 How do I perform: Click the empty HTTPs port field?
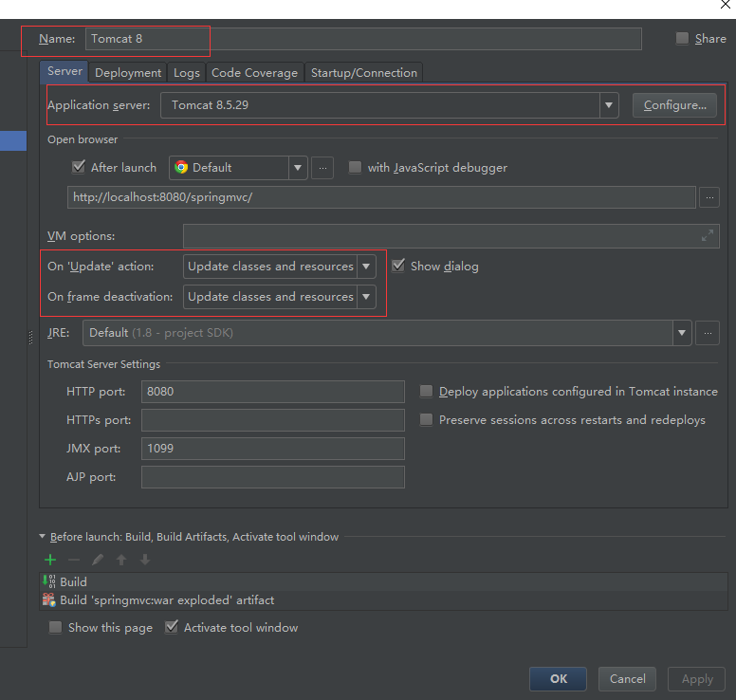(273, 420)
